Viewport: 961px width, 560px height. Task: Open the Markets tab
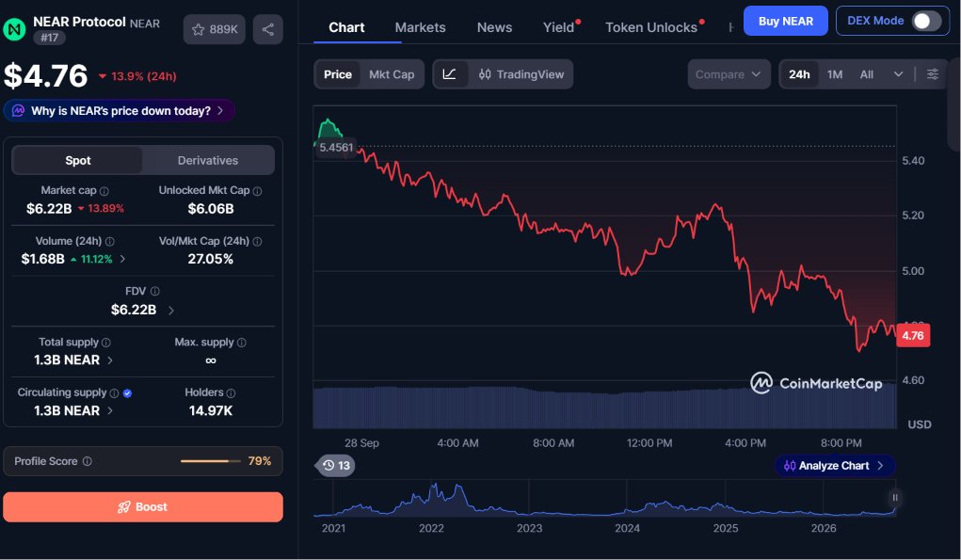[421, 27]
